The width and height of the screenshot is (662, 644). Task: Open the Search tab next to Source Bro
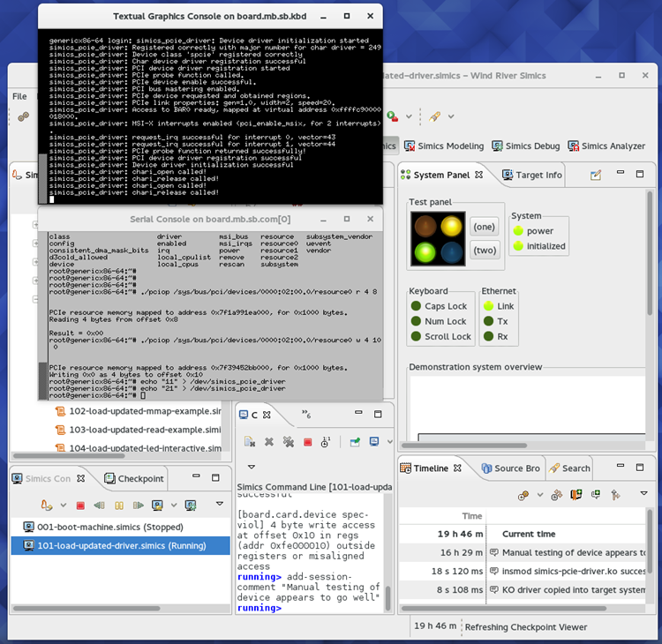coord(569,468)
